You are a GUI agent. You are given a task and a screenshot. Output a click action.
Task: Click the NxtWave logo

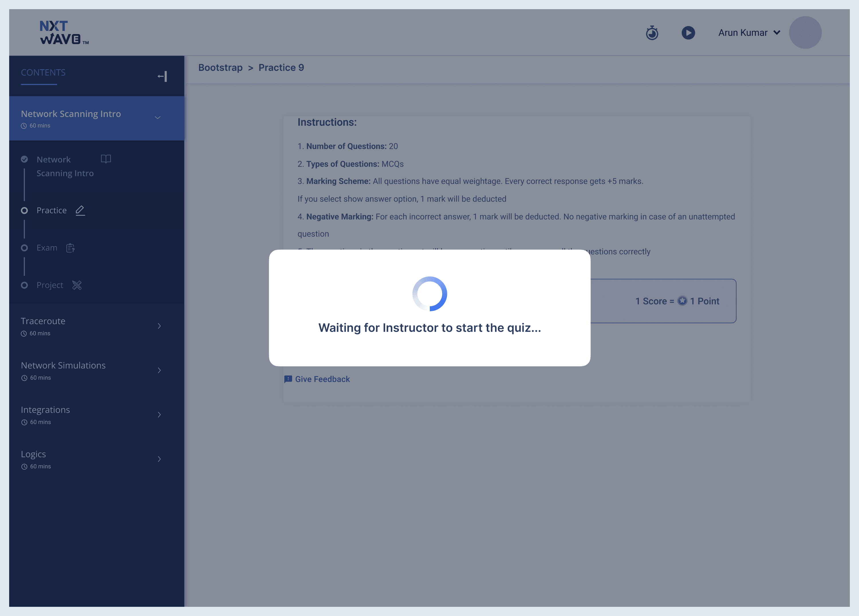pos(64,33)
